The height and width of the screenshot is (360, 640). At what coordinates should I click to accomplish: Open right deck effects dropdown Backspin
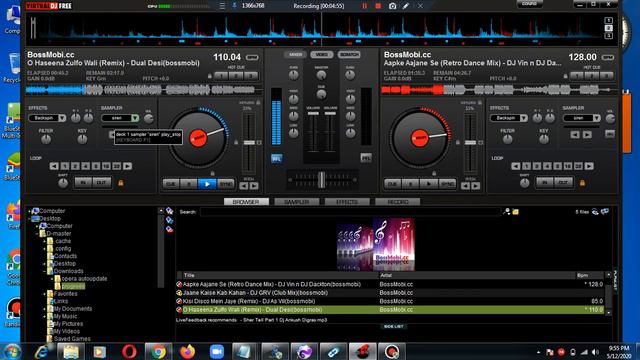point(509,118)
